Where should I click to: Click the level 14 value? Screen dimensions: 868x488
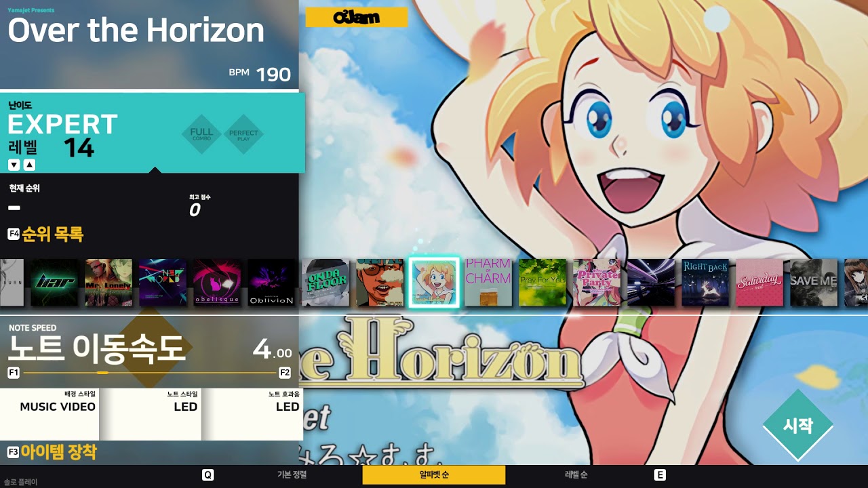point(79,148)
